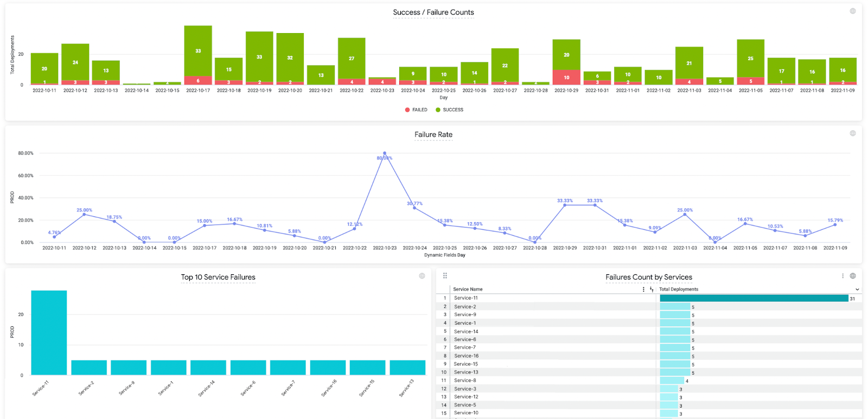Click the Service-2 bar in Top 10 chart
The image size is (868, 419).
(89, 368)
